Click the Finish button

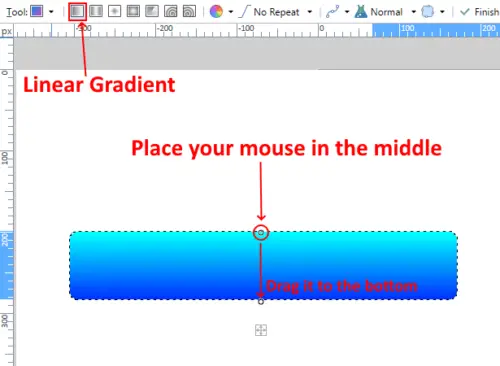[x=480, y=12]
